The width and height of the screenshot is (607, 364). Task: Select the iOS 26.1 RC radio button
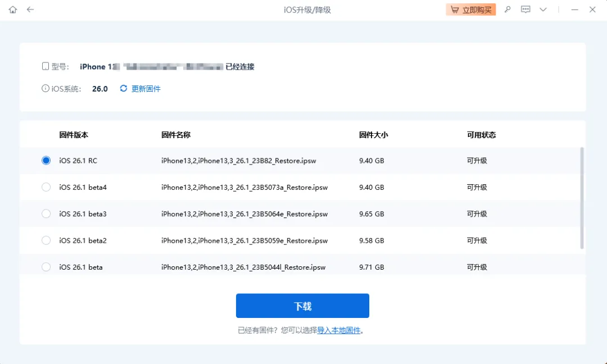point(46,161)
